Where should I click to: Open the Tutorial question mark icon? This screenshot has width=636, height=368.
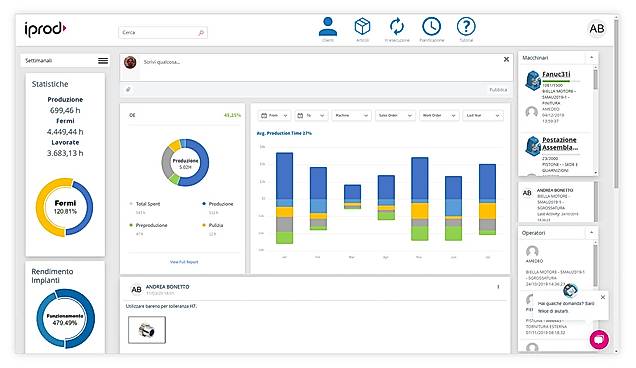[x=466, y=27]
